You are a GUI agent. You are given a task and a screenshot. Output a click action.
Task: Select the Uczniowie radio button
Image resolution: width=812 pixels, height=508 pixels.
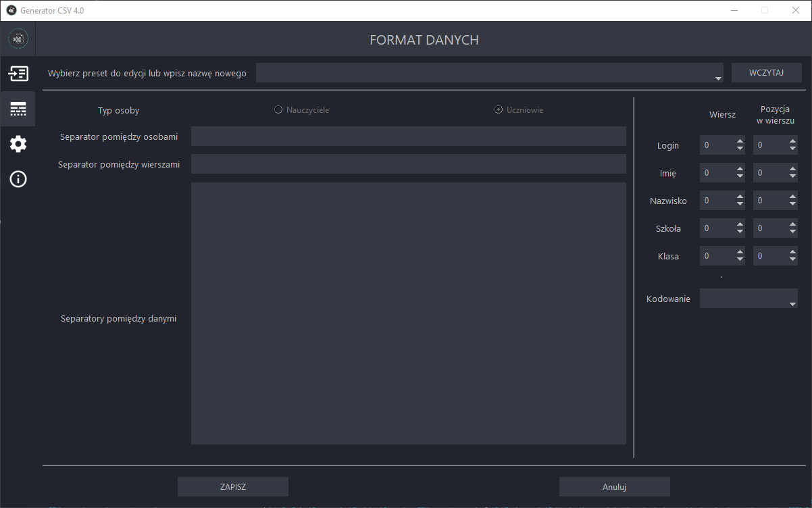tap(499, 110)
